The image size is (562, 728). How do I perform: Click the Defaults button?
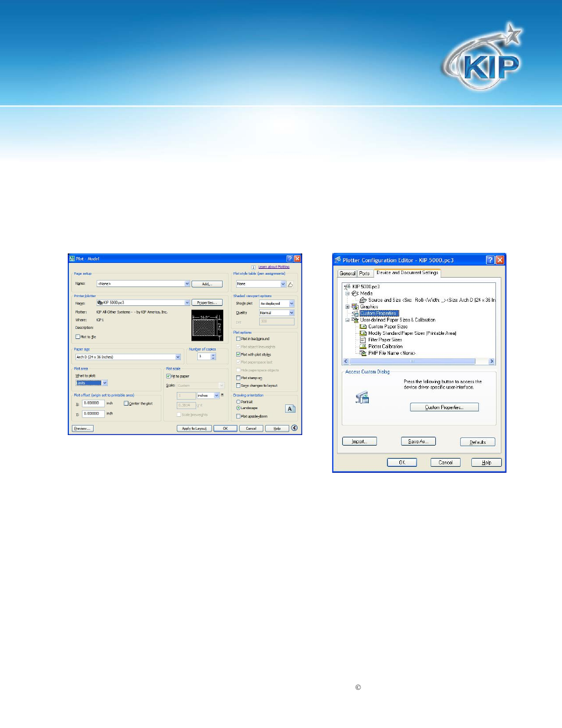point(478,442)
